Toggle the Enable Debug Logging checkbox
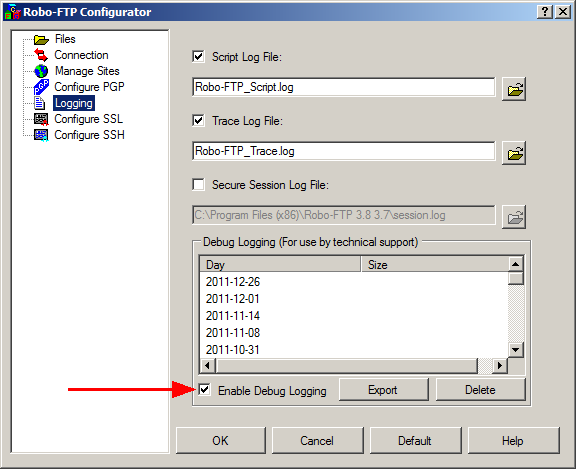576x469 pixels. pos(204,390)
